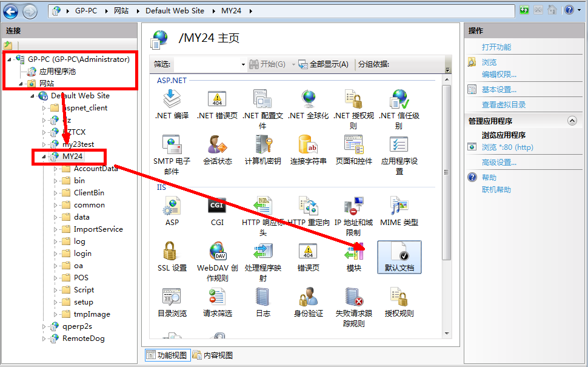
Task: Select 应用程序池 in connections tree
Action: (x=58, y=72)
